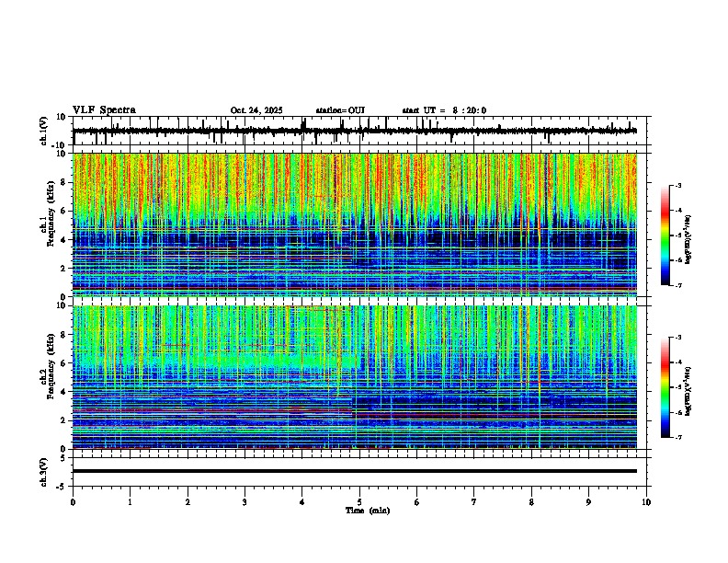728x563 pixels.
Task: Click the ch.2 spectrogram color scale bar
Action: 665,387
